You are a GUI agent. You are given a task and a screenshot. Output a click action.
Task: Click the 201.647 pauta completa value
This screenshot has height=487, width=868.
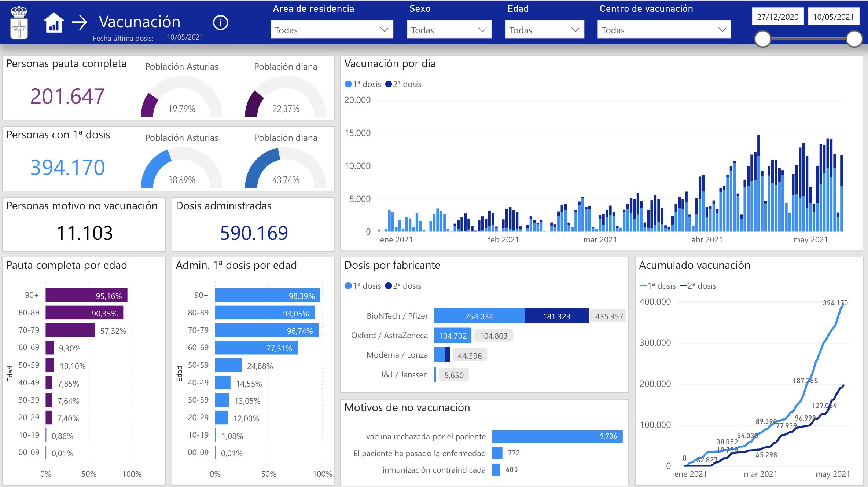tap(67, 96)
